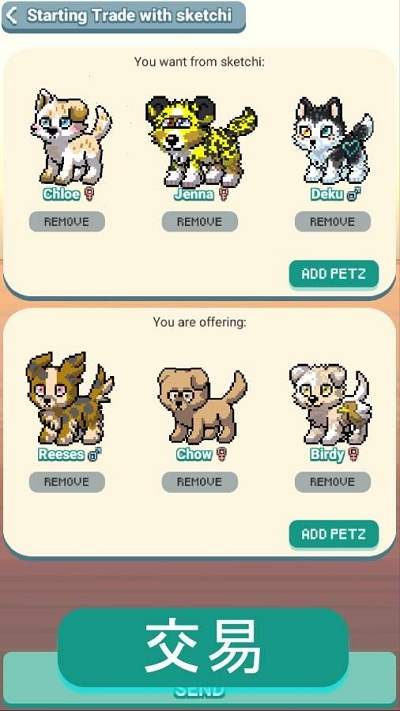
Task: Select Chow the tan dog image
Action: 202,405
